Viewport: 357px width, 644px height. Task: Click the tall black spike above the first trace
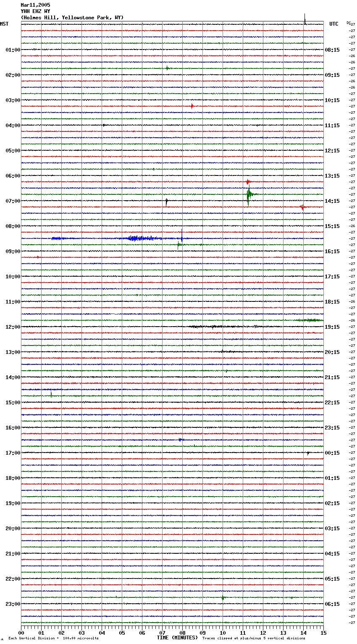305,19
